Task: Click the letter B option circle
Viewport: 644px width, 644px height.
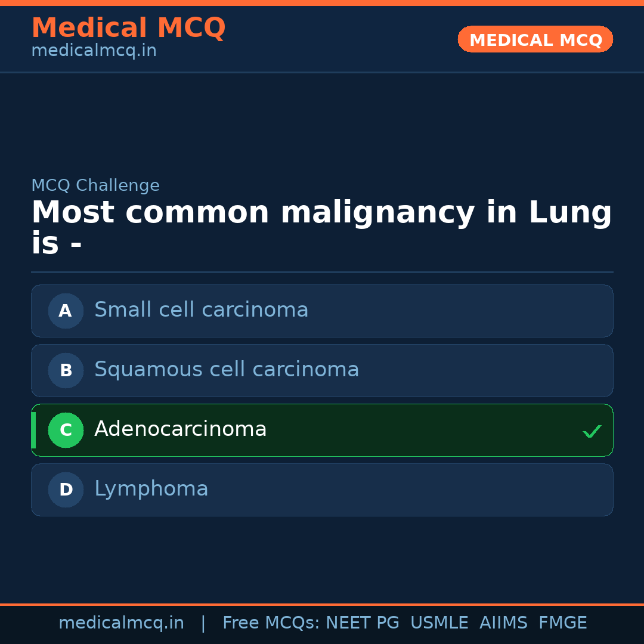Action: click(x=66, y=370)
